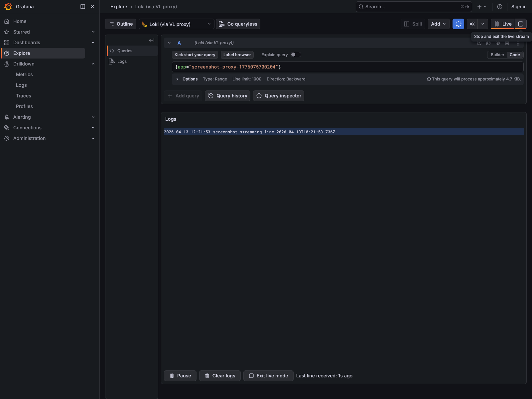Click the Grafana logo
Viewport: 532px width, 399px height.
coord(8,7)
